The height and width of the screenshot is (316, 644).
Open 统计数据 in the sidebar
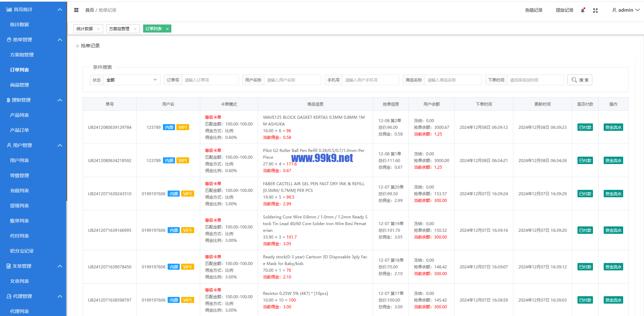point(19,24)
